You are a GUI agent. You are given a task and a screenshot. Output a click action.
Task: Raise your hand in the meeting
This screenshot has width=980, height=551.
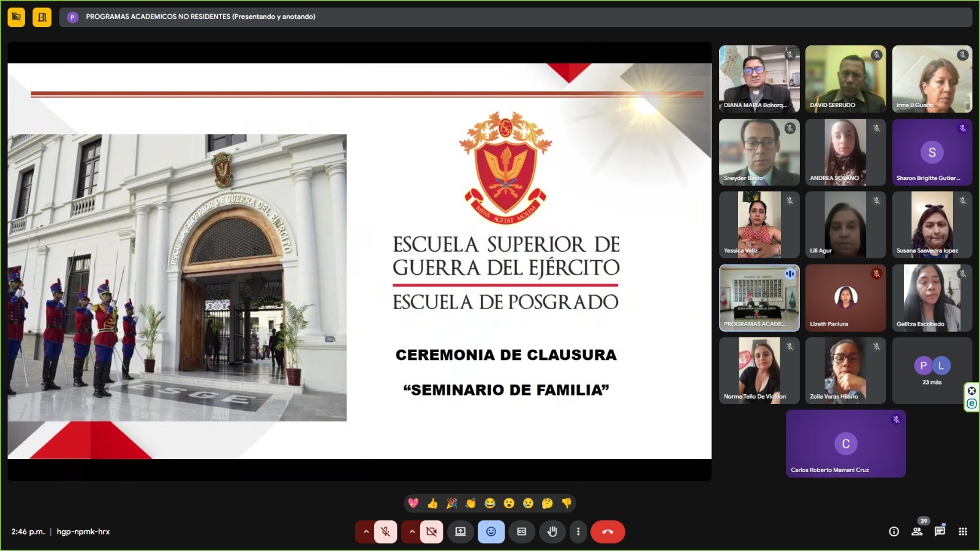(x=552, y=531)
